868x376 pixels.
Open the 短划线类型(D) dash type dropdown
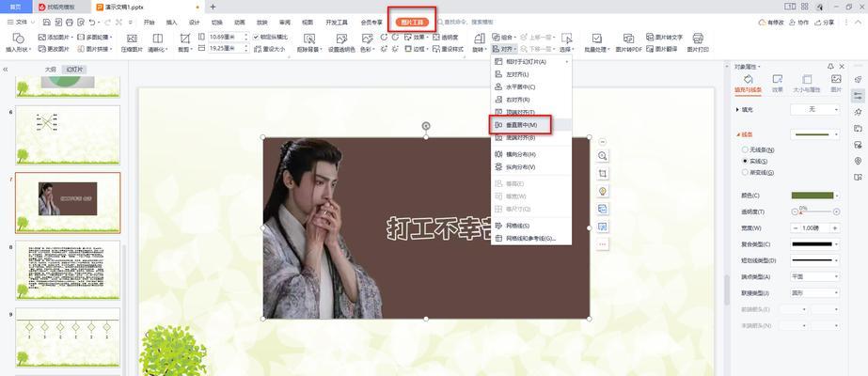814,259
